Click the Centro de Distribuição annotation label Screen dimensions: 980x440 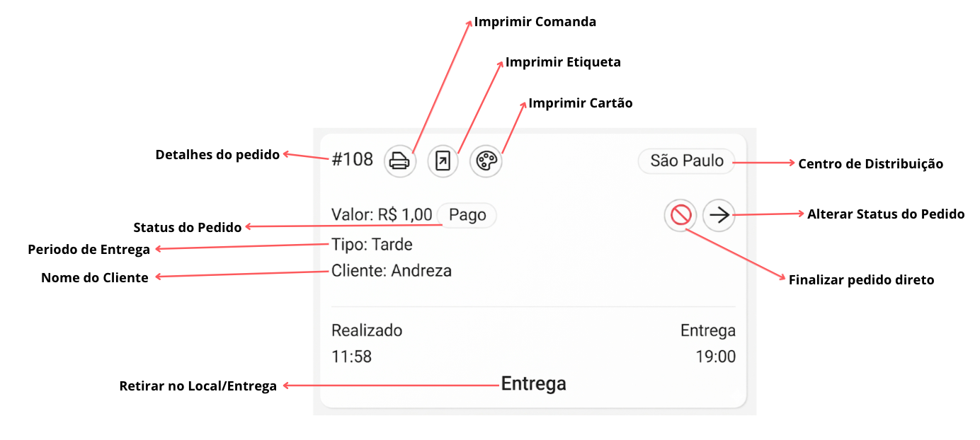(871, 163)
